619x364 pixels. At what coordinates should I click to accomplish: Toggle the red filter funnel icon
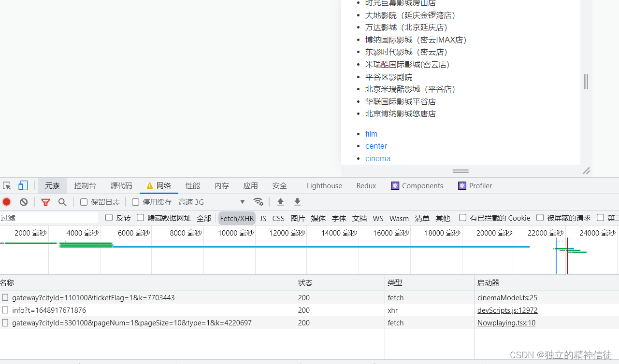point(45,202)
